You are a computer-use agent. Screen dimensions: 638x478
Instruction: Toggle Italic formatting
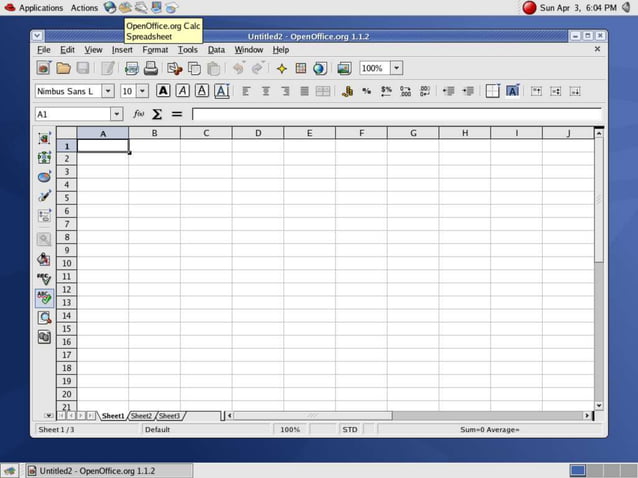[x=183, y=91]
